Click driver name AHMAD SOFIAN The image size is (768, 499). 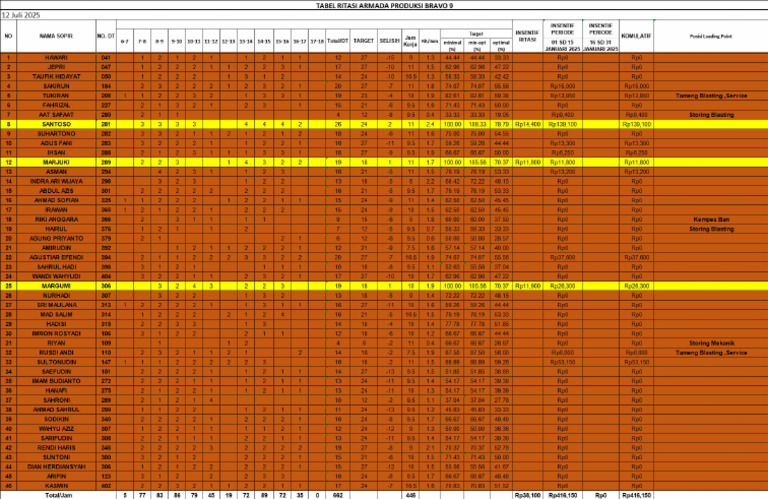[x=56, y=200]
